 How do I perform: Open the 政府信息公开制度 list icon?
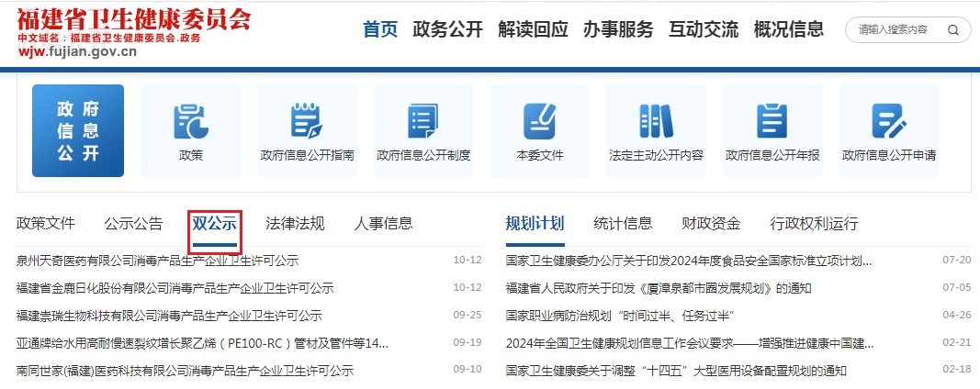pyautogui.click(x=423, y=120)
